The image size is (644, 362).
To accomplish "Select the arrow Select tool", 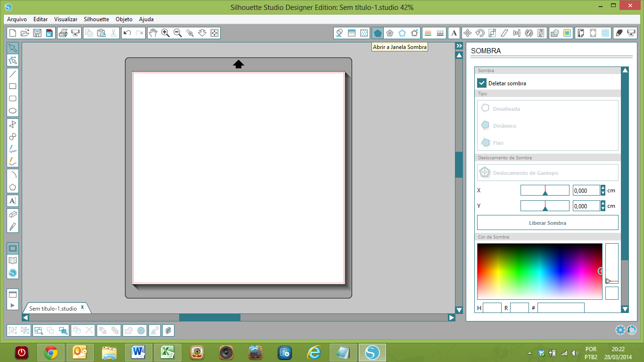I will click(13, 48).
